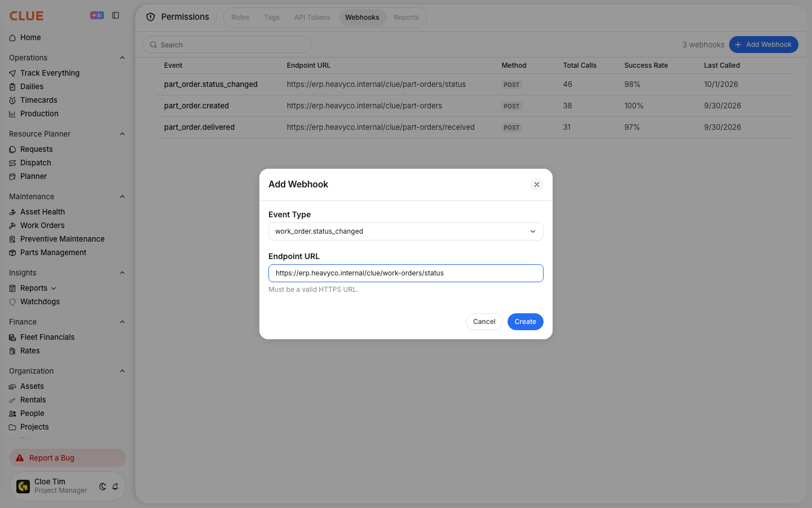
Task: Collapse the Resource Planner section
Action: (122, 134)
